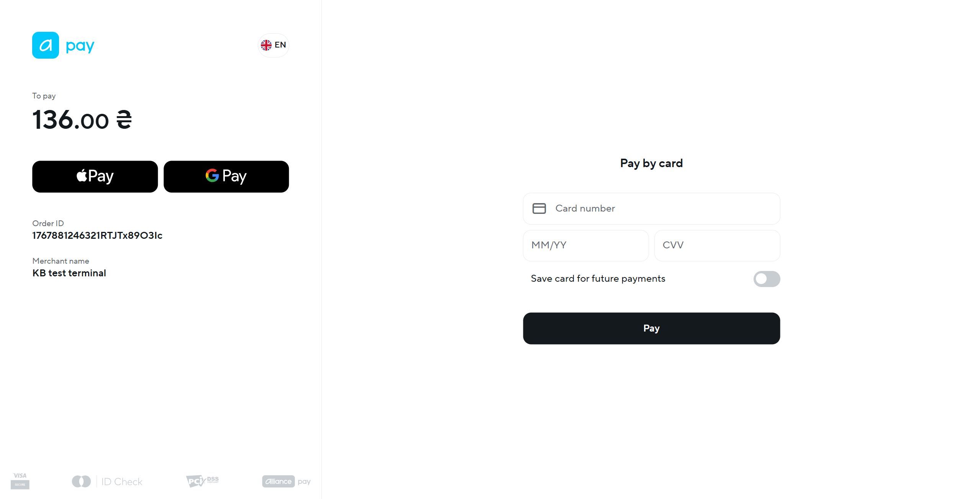Image resolution: width=980 pixels, height=499 pixels.
Task: Pay with Apple Pay
Action: [x=95, y=177]
